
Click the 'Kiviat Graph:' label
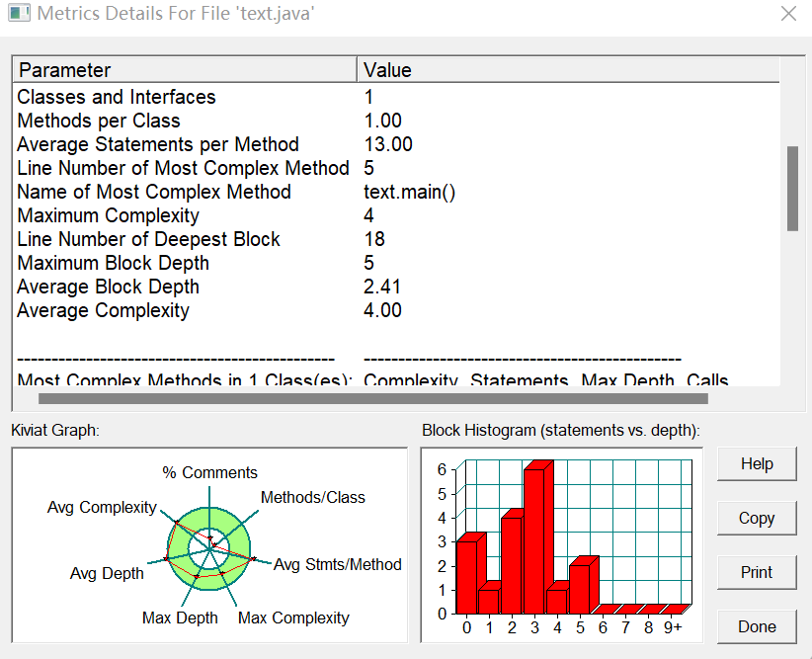coord(55,431)
